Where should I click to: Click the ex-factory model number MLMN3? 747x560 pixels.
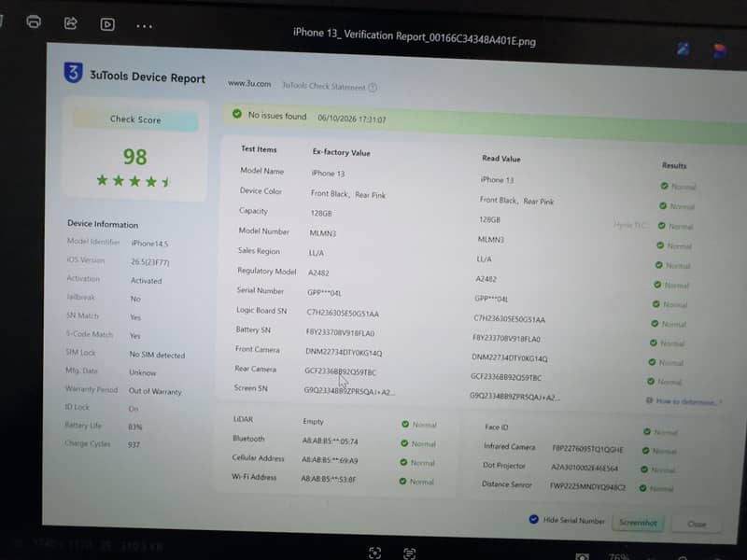[322, 233]
